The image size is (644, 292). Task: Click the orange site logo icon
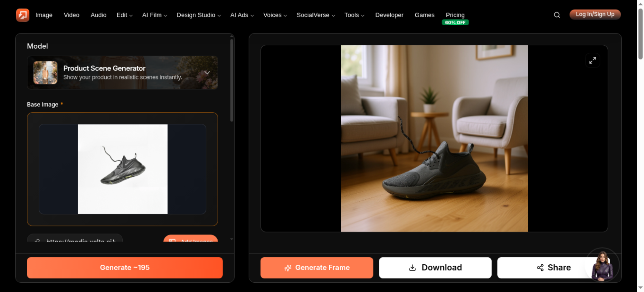[23, 15]
